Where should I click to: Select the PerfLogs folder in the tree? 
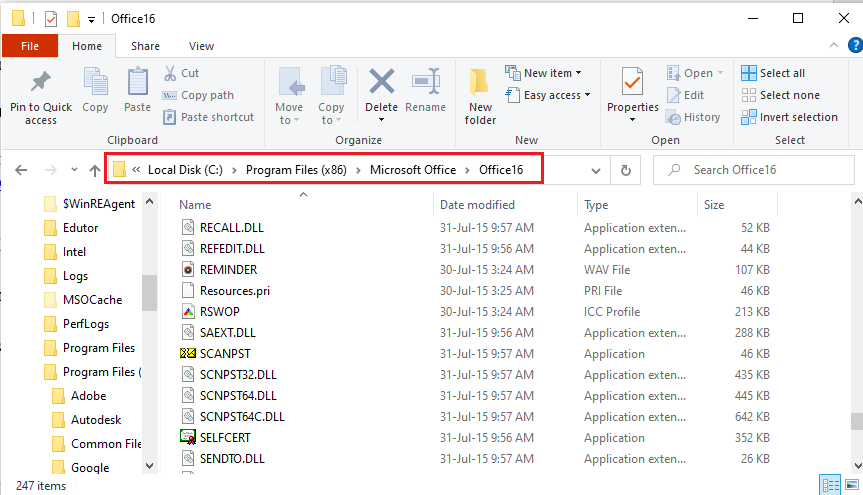point(86,324)
